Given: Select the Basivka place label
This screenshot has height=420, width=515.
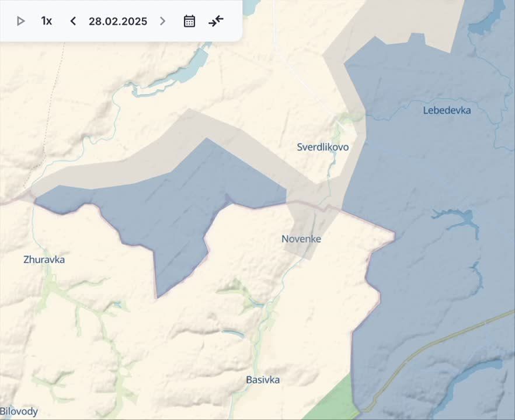Looking at the screenshot, I should pyautogui.click(x=262, y=380).
